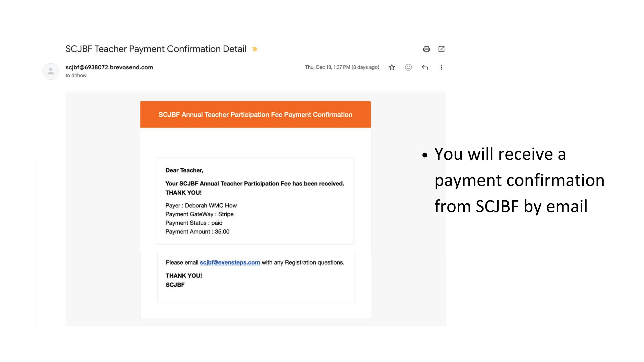The height and width of the screenshot is (362, 644).
Task: Add an emoji reaction to the email
Action: 408,67
